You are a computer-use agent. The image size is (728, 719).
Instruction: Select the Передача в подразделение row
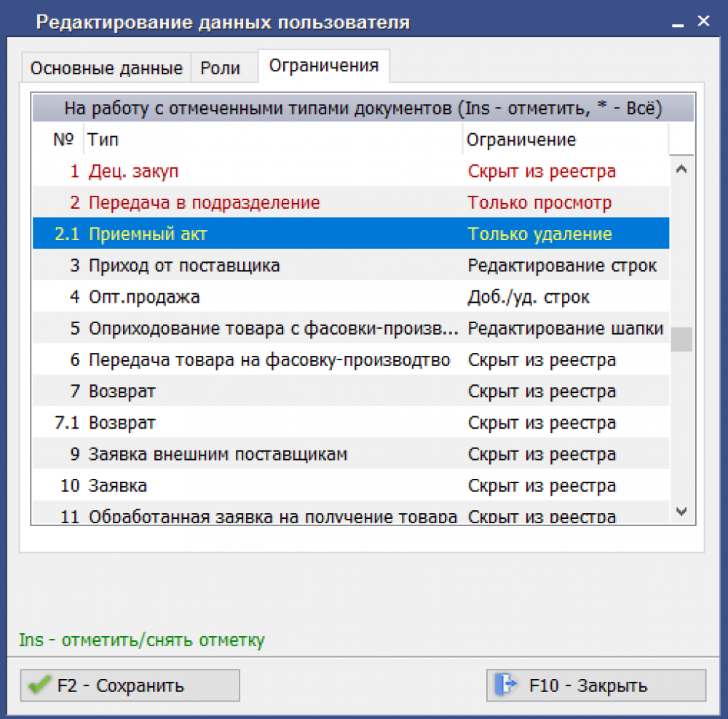(351, 203)
